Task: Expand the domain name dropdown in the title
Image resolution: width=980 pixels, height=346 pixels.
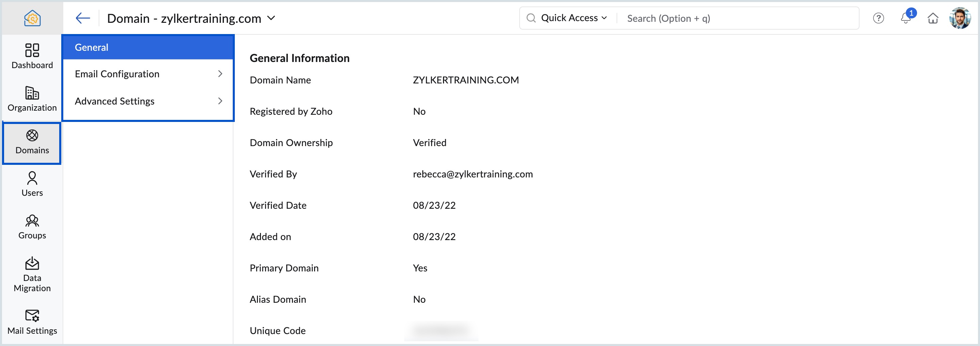Action: (271, 18)
